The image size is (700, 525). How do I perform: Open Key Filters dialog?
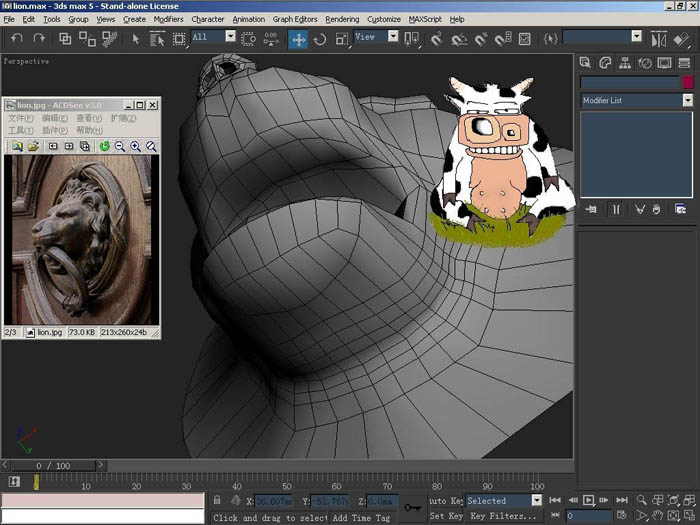pyautogui.click(x=503, y=516)
